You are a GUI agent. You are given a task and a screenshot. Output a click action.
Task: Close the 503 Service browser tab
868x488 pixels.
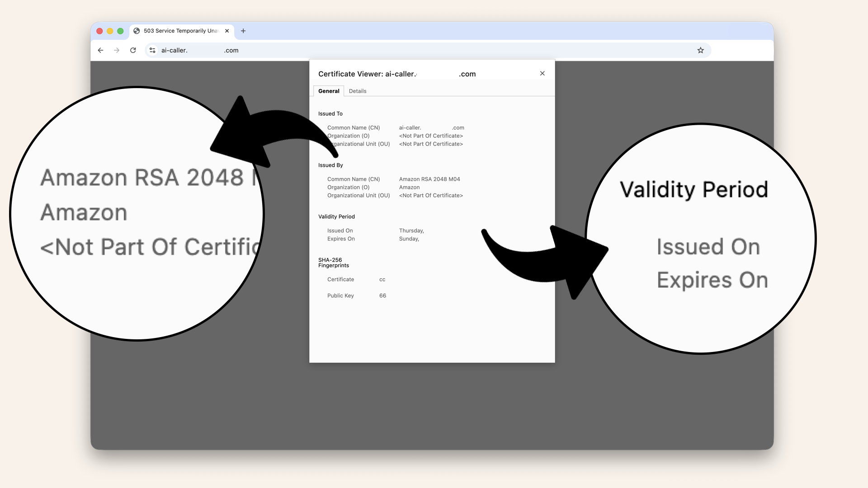226,31
